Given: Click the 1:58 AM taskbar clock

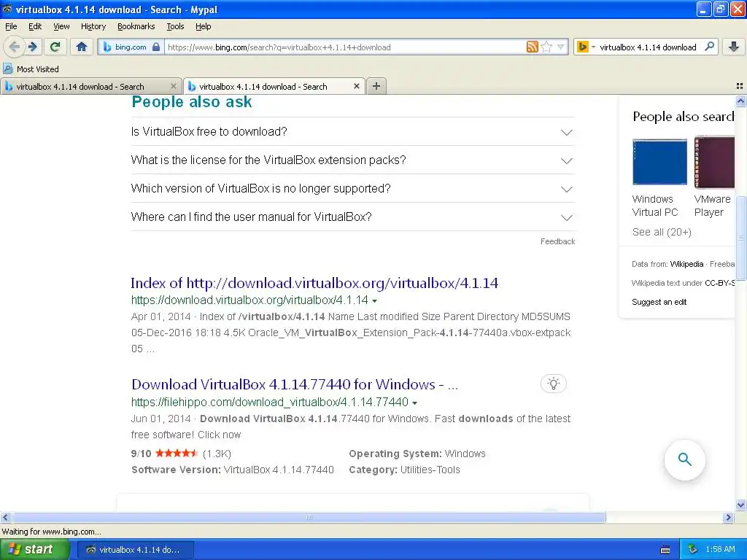Looking at the screenshot, I should pyautogui.click(x=720, y=549).
